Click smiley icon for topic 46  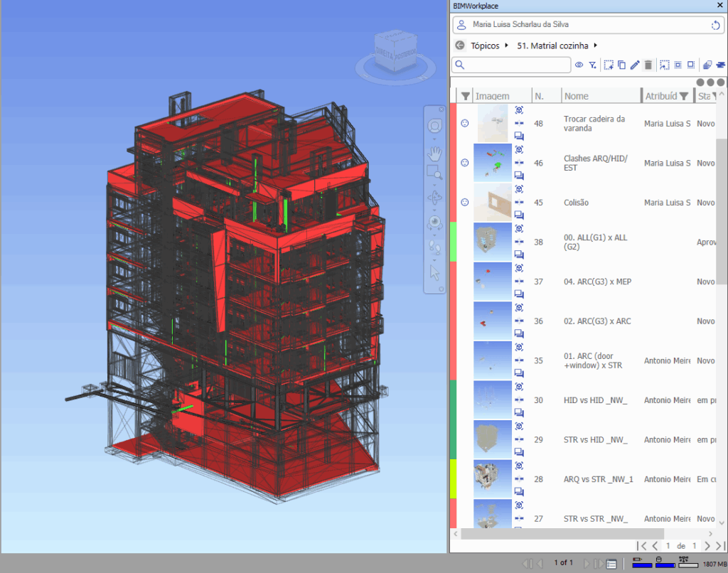tap(465, 163)
